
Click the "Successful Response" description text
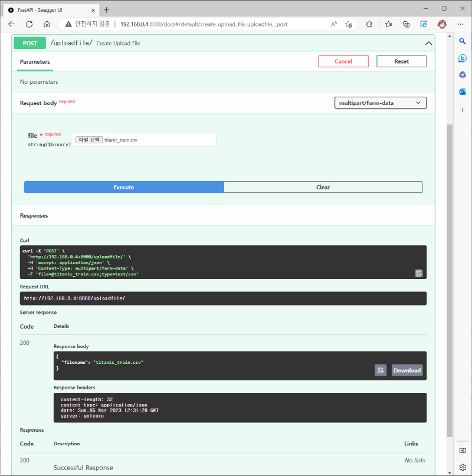tap(83, 468)
